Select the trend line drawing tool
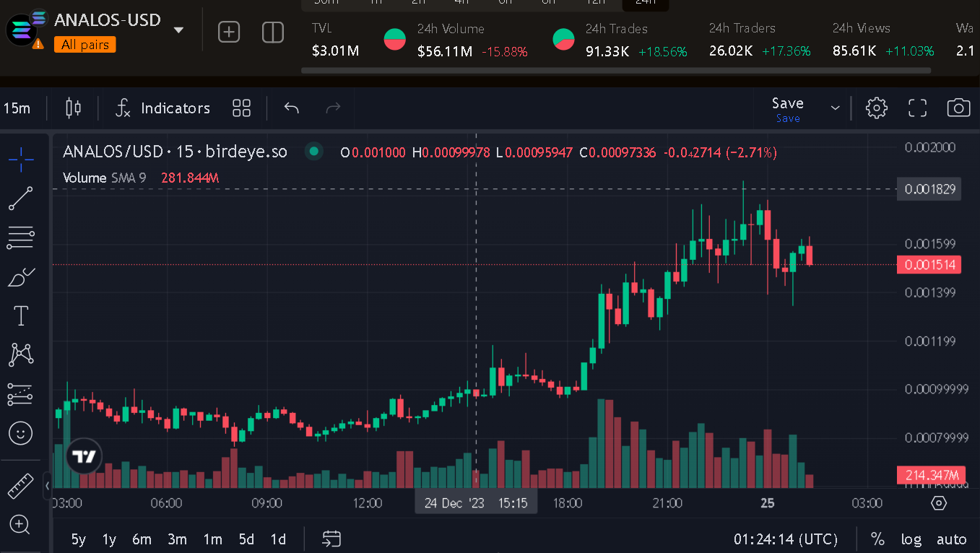The width and height of the screenshot is (980, 553). (x=21, y=199)
